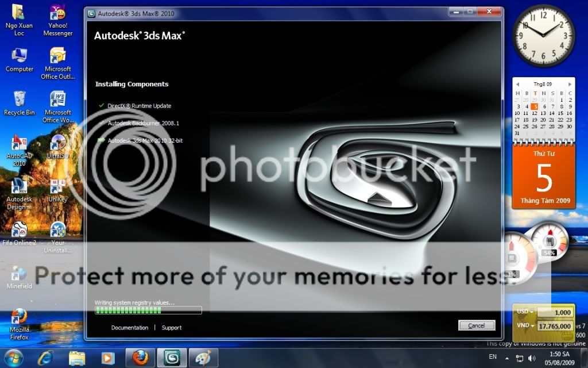
Task: Launch UniKey desktop shortcut
Action: [58, 190]
